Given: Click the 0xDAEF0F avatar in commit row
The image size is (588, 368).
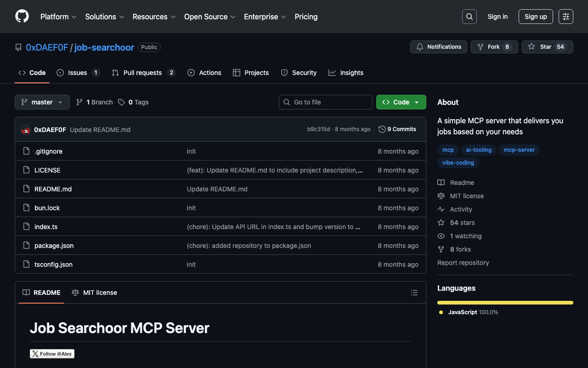Looking at the screenshot, I should (x=26, y=130).
